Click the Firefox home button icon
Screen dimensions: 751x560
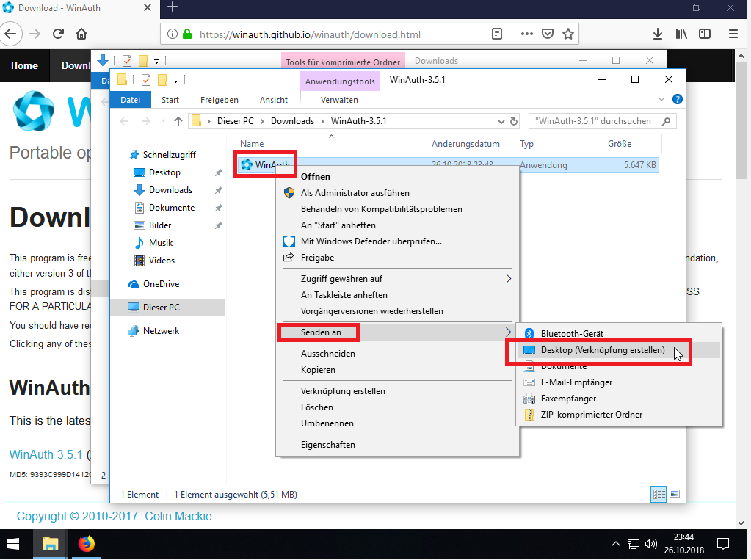coord(81,34)
